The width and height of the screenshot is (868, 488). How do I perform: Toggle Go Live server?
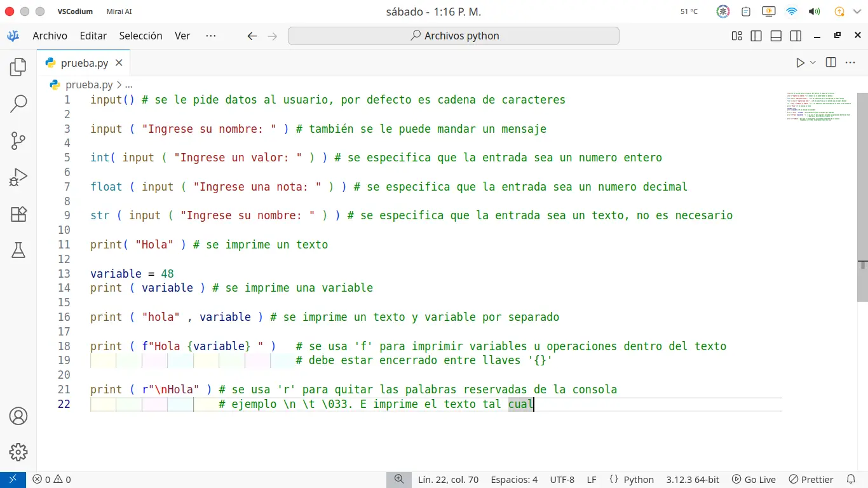pyautogui.click(x=754, y=480)
